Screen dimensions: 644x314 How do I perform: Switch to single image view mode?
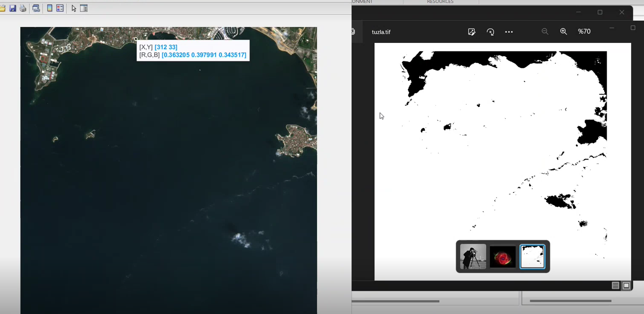coord(626,286)
